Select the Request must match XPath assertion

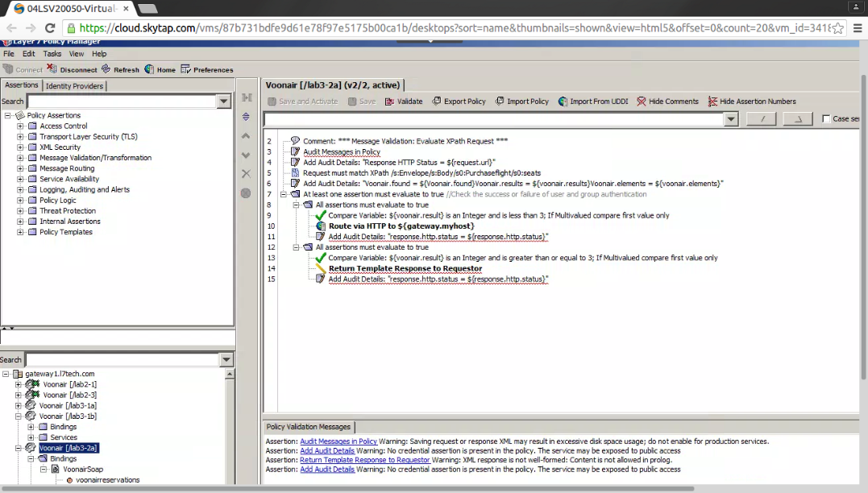(422, 173)
